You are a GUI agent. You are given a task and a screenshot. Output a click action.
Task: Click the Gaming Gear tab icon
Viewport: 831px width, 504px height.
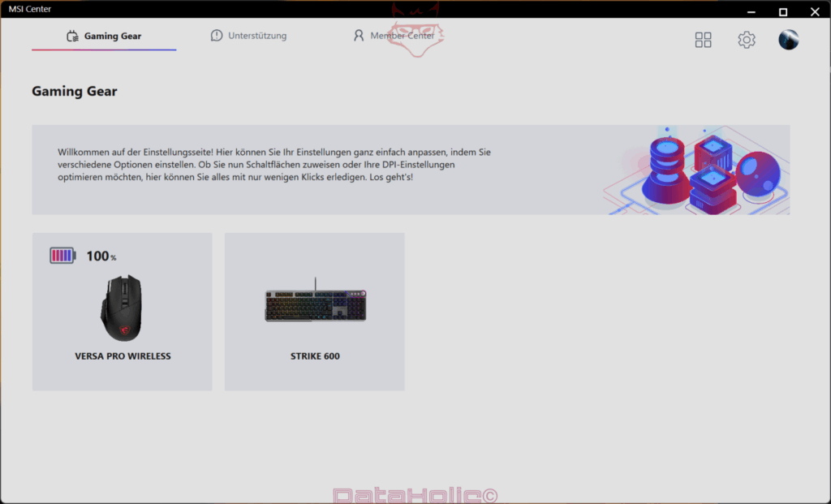[72, 36]
